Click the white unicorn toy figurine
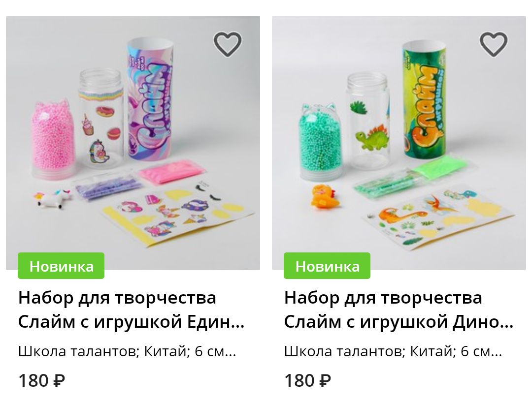The image size is (532, 404). [53, 199]
